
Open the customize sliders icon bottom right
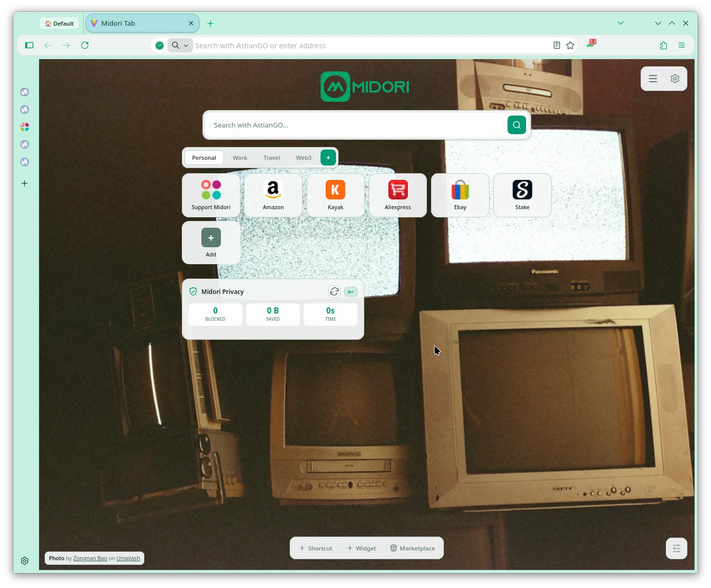677,548
